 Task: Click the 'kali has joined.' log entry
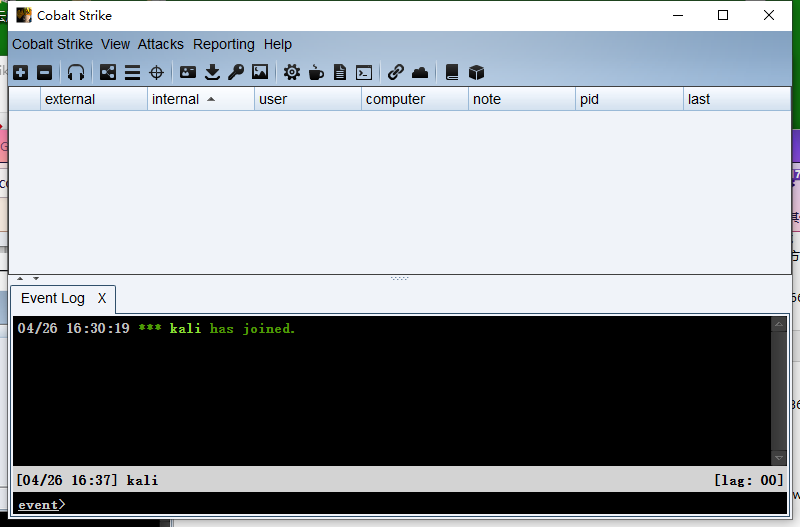click(156, 328)
